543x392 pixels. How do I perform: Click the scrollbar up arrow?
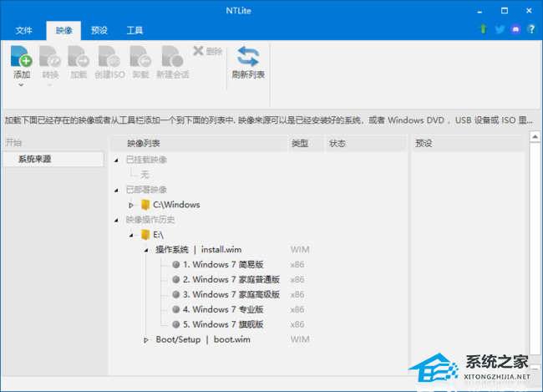(x=535, y=136)
